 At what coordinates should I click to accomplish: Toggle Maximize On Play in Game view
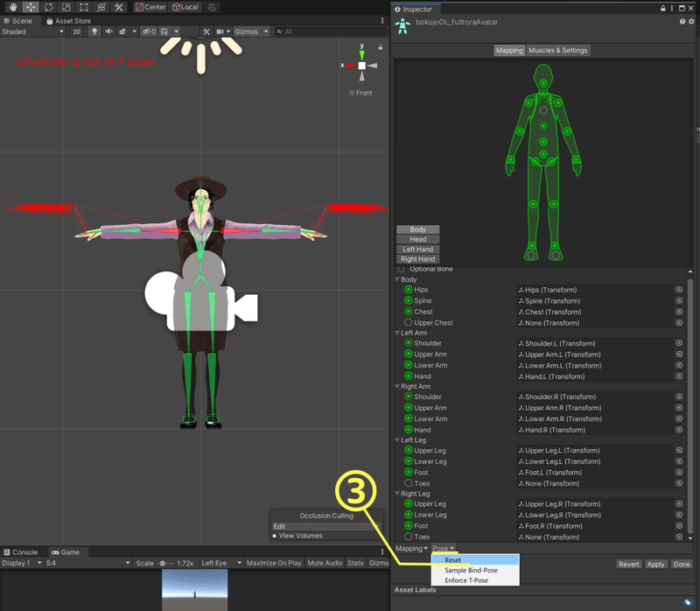[275, 563]
